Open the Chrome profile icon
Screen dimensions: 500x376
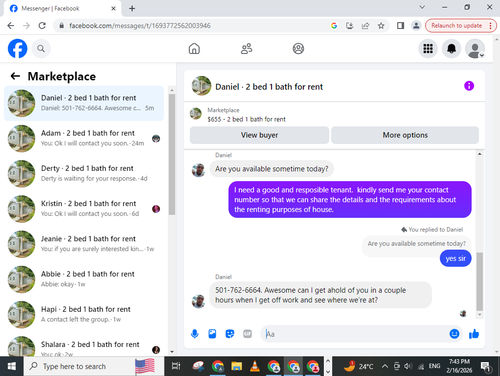416,26
